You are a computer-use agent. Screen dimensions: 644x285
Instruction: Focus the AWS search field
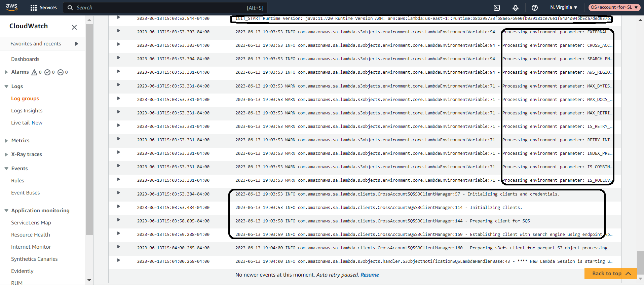165,7
